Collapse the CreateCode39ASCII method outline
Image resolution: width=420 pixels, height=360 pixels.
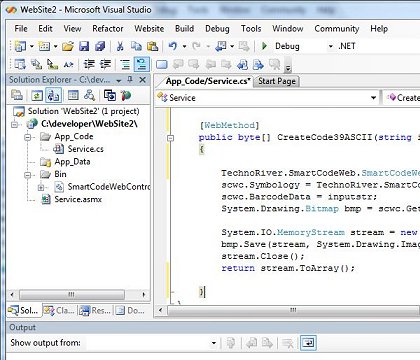170,137
